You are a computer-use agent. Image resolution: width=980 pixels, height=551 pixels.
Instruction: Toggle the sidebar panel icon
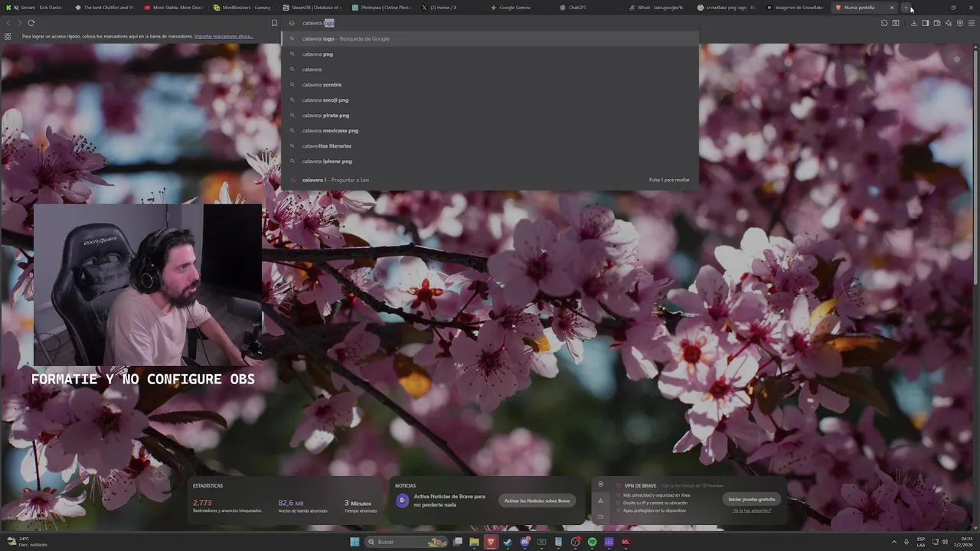point(926,23)
